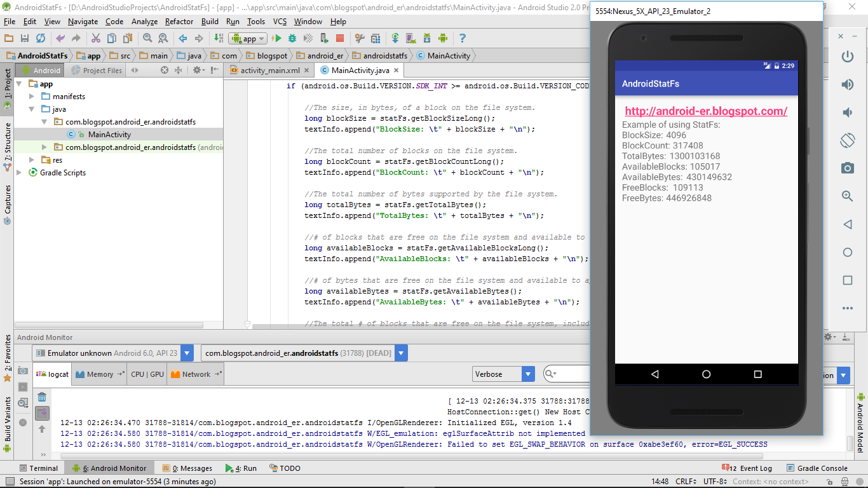Toggle the Android Model side tab
The height and width of the screenshot is (488, 868).
861,422
